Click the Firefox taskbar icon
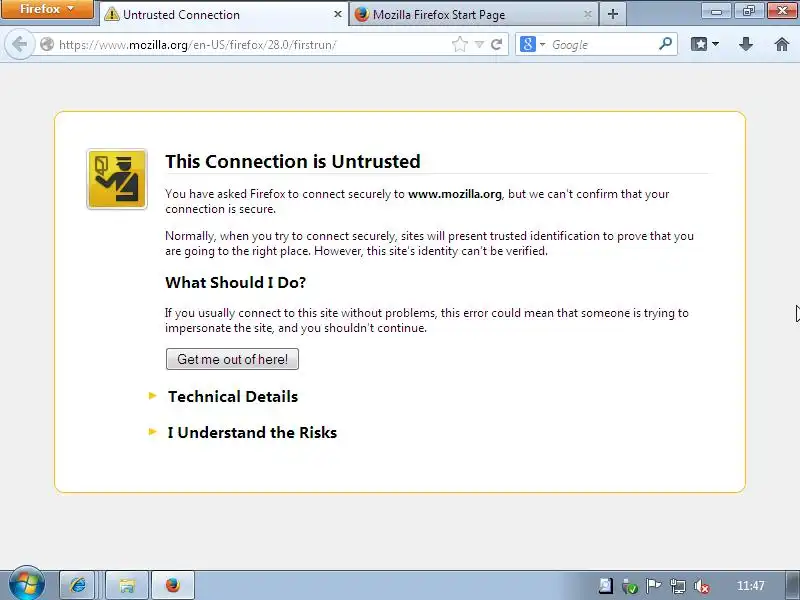 point(173,585)
